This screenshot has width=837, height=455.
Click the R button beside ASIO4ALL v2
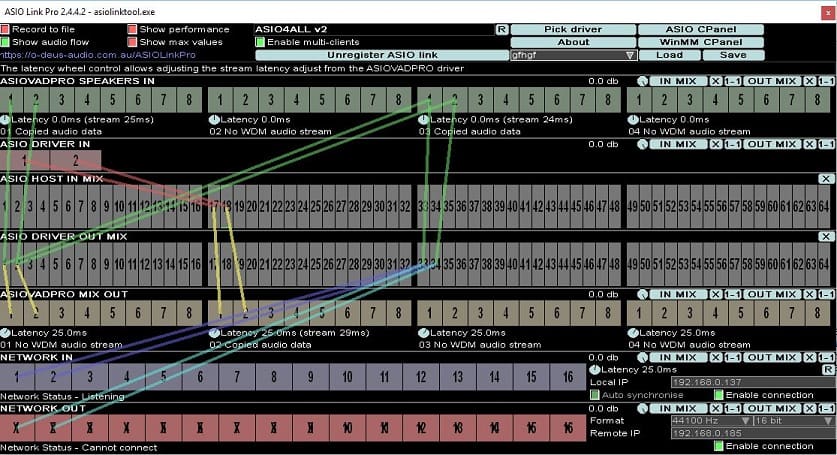pyautogui.click(x=502, y=29)
